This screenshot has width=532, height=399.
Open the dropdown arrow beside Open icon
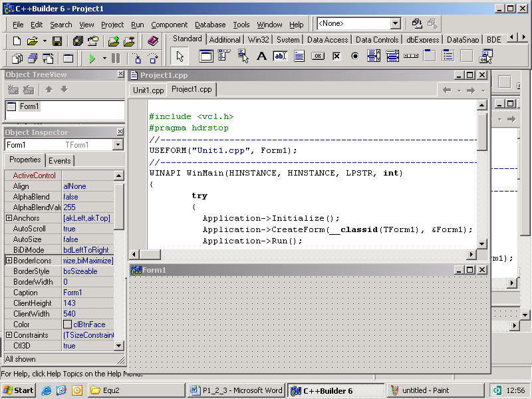coord(45,41)
